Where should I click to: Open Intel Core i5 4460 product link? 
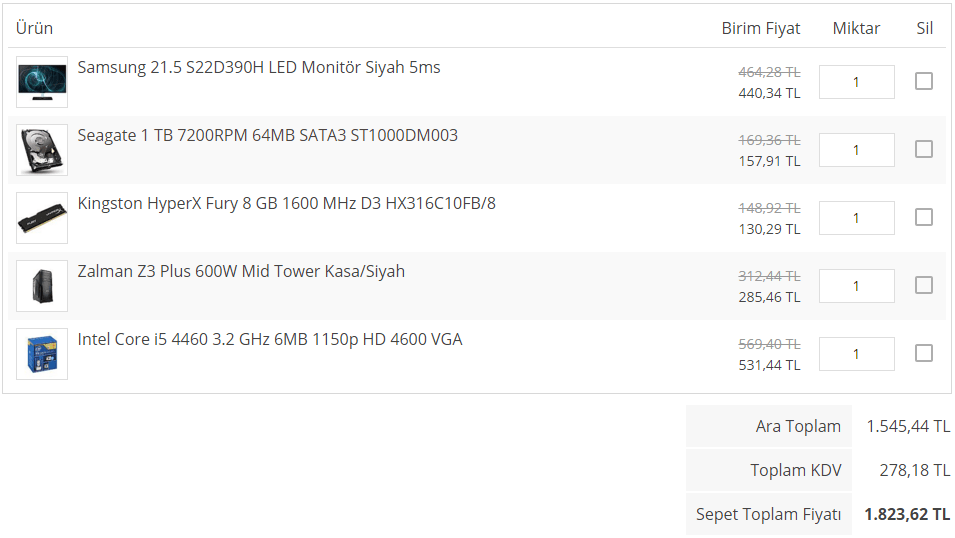(x=270, y=340)
